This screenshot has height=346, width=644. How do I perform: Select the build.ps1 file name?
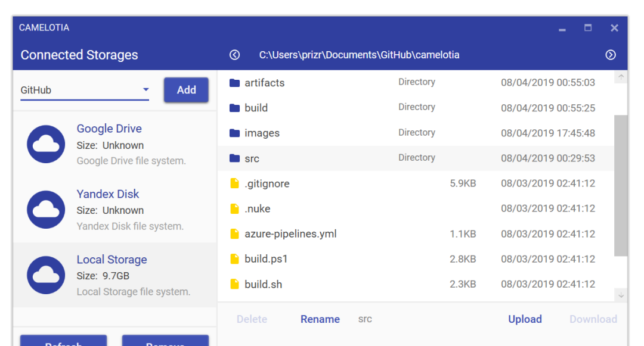266,259
